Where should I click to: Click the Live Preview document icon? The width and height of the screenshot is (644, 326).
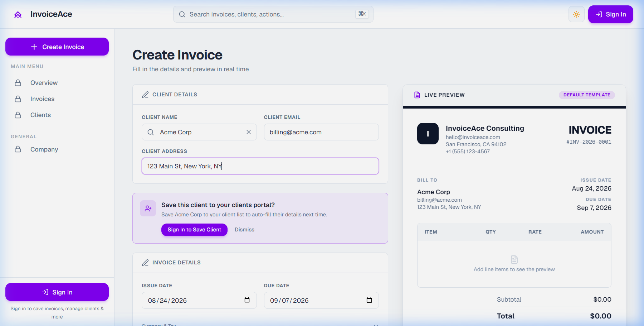coord(417,95)
